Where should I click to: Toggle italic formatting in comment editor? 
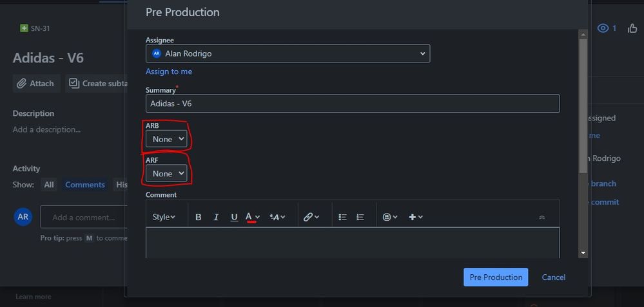[216, 218]
